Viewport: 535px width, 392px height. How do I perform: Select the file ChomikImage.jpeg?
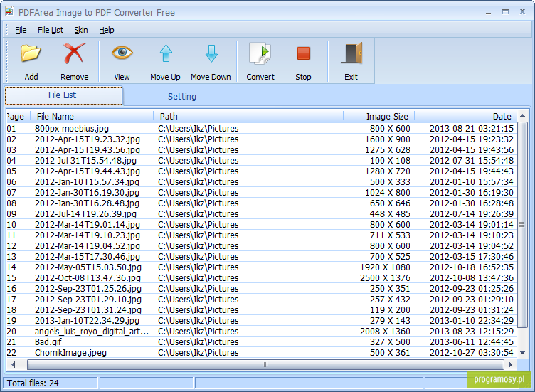[70, 352]
